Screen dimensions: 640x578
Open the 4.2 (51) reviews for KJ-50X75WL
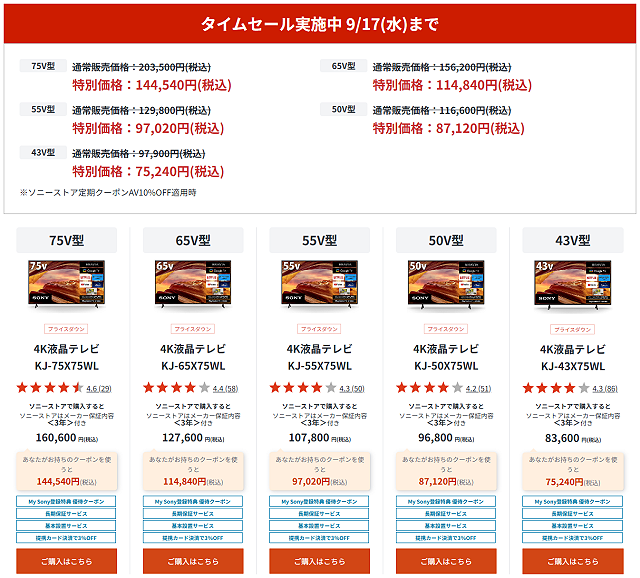click(478, 389)
